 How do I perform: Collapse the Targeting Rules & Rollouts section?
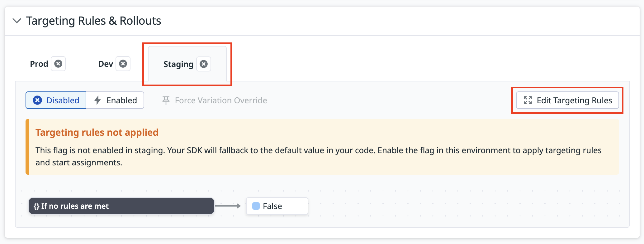[x=17, y=21]
